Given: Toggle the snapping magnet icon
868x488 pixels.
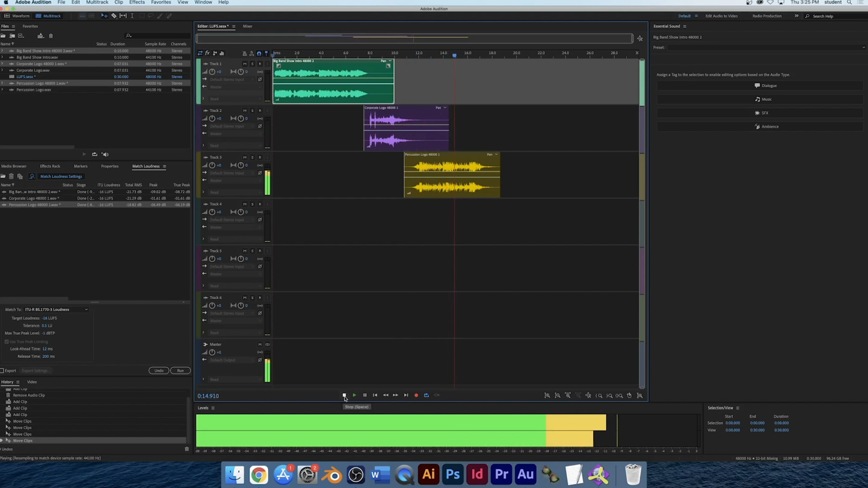Looking at the screenshot, I should pos(259,53).
